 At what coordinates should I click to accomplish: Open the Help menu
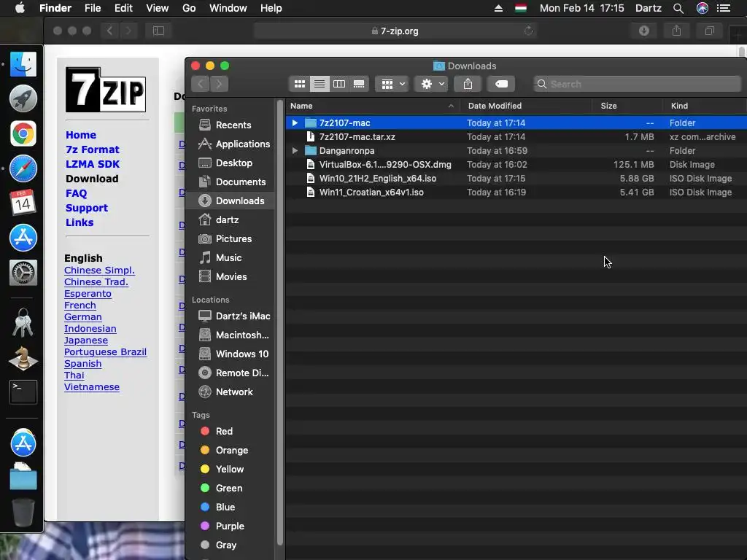(271, 8)
